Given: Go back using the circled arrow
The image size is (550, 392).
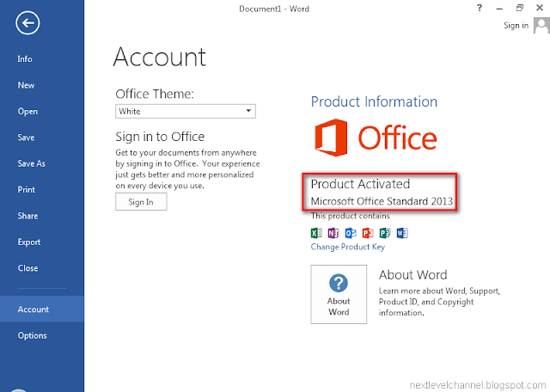Looking at the screenshot, I should point(27,23).
